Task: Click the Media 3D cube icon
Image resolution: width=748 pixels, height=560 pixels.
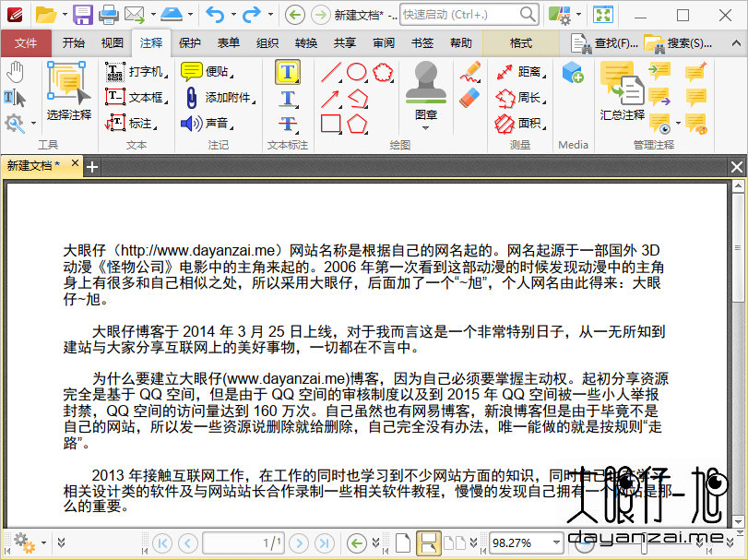Action: click(x=573, y=73)
